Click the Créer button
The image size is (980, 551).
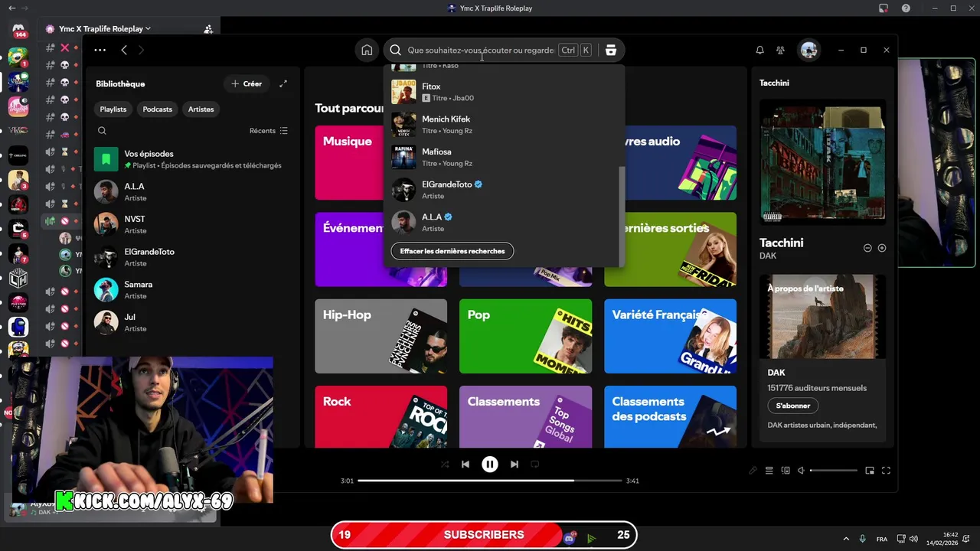247,83
